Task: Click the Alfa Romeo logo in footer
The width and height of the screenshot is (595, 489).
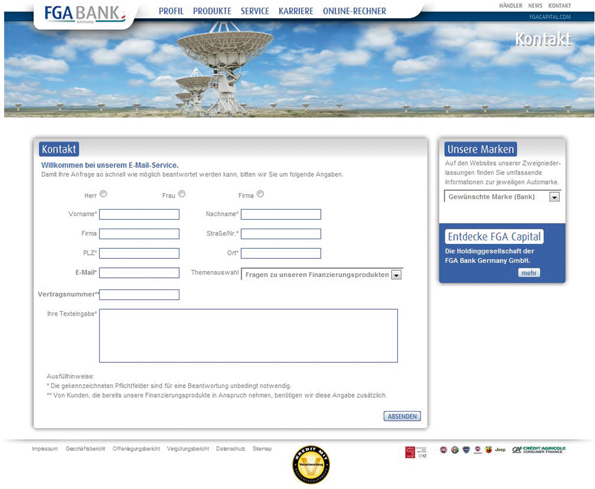Action: pyautogui.click(x=455, y=450)
